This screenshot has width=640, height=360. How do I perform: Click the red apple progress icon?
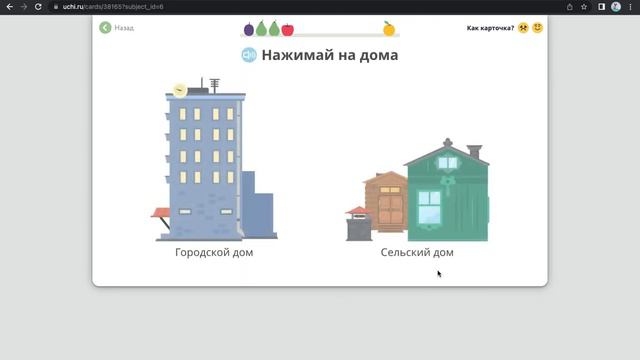(x=288, y=30)
